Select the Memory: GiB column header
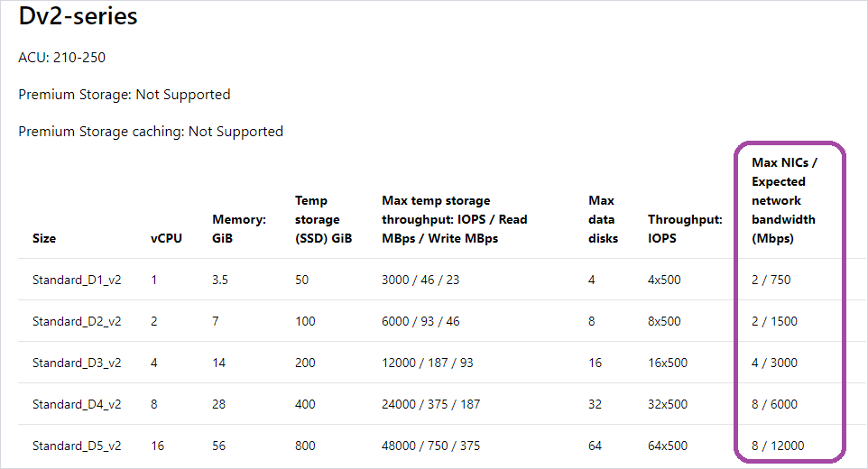This screenshot has width=868, height=469. tap(239, 229)
